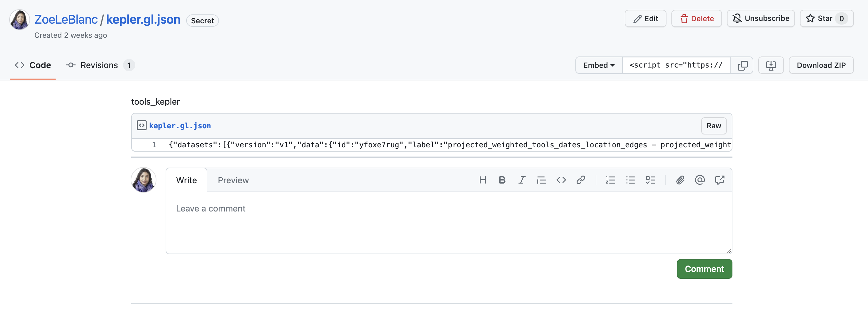The image size is (868, 318).
Task: View the Raw file contents
Action: 713,126
